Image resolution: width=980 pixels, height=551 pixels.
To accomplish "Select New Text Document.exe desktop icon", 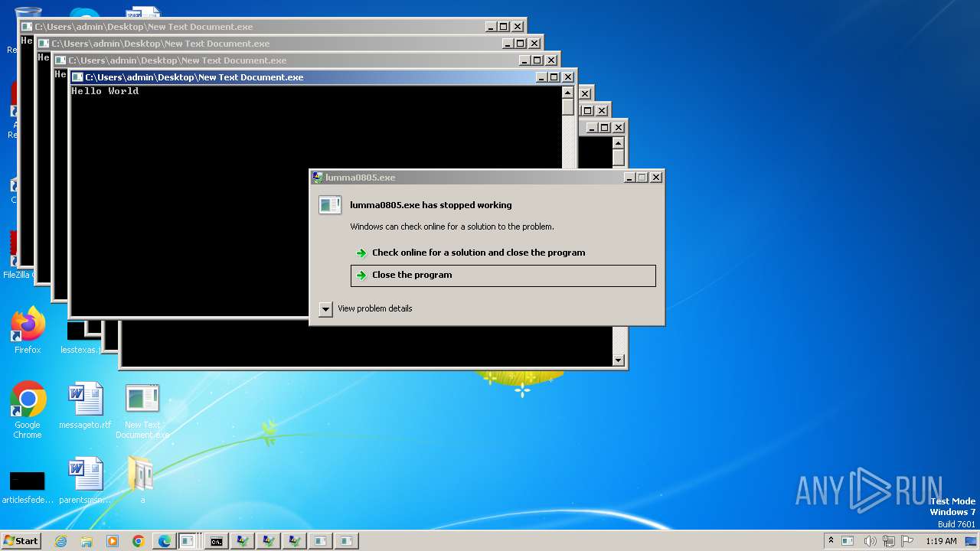I will (142, 411).
